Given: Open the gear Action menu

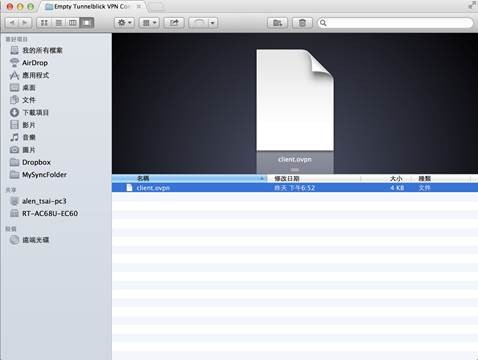Looking at the screenshot, I should pyautogui.click(x=124, y=23).
